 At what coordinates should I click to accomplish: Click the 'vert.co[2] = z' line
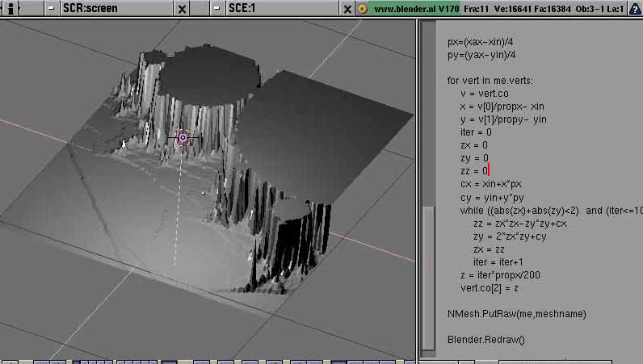tap(490, 288)
